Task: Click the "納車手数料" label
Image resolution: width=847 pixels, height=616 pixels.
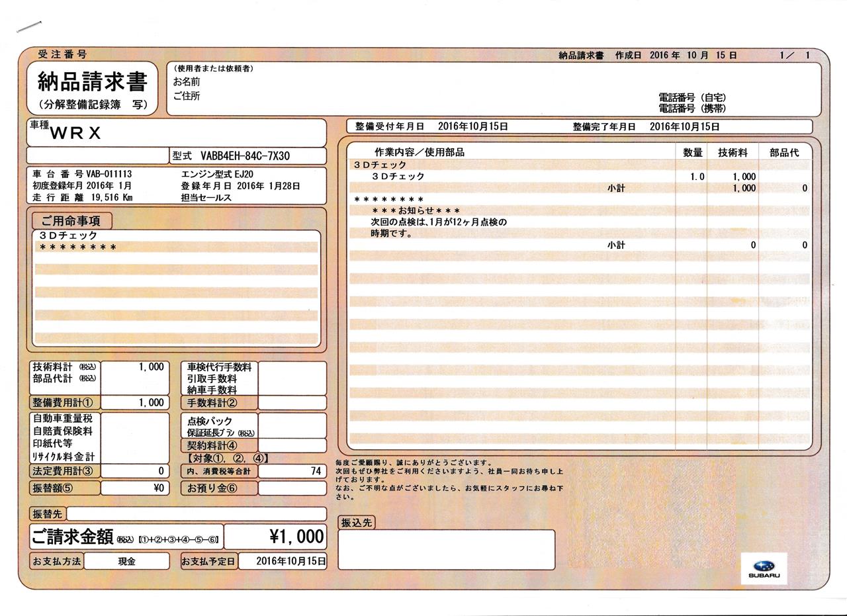Action: (x=212, y=390)
